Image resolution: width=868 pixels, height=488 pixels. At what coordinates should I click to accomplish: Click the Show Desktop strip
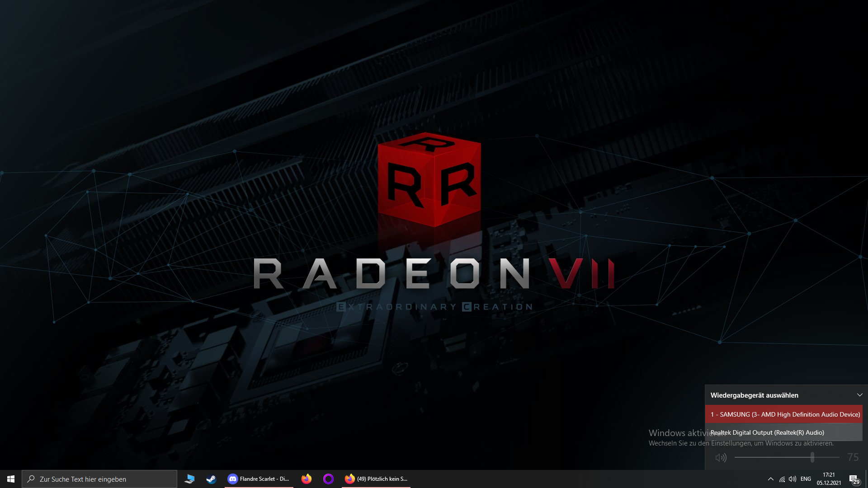(x=866, y=479)
